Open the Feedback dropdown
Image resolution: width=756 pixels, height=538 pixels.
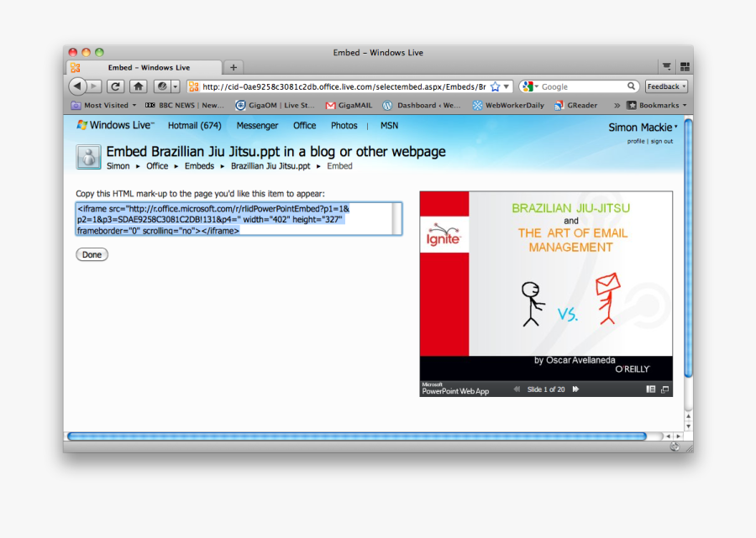[x=666, y=86]
